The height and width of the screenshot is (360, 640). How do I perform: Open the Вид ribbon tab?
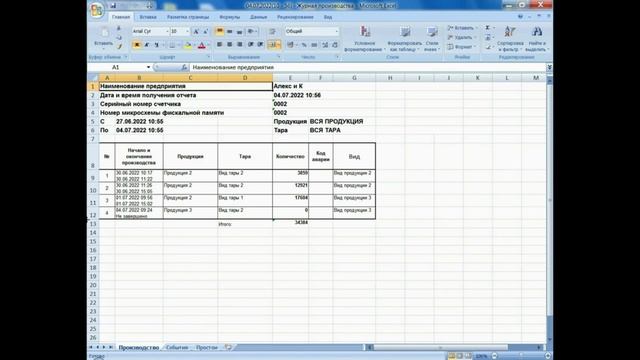(328, 17)
